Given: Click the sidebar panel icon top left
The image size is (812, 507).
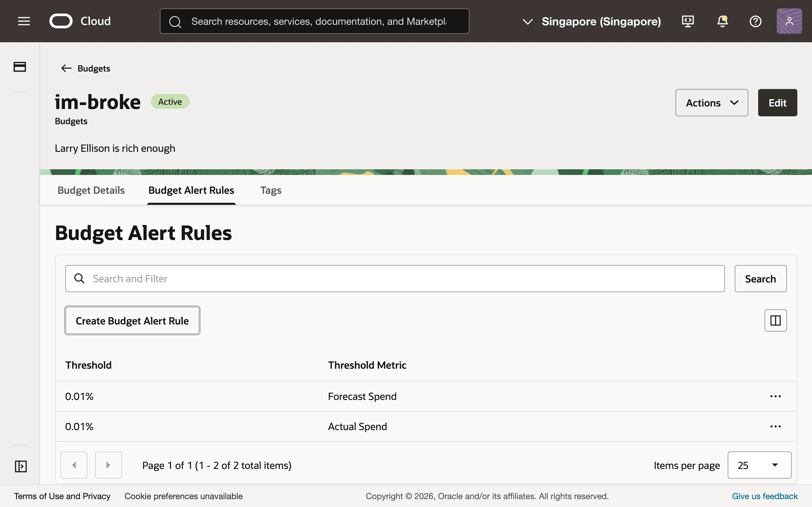Looking at the screenshot, I should tap(19, 67).
